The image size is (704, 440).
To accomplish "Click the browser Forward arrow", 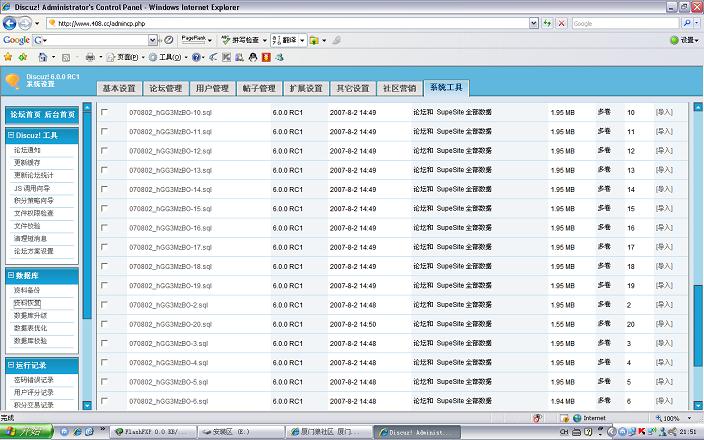I will point(26,23).
